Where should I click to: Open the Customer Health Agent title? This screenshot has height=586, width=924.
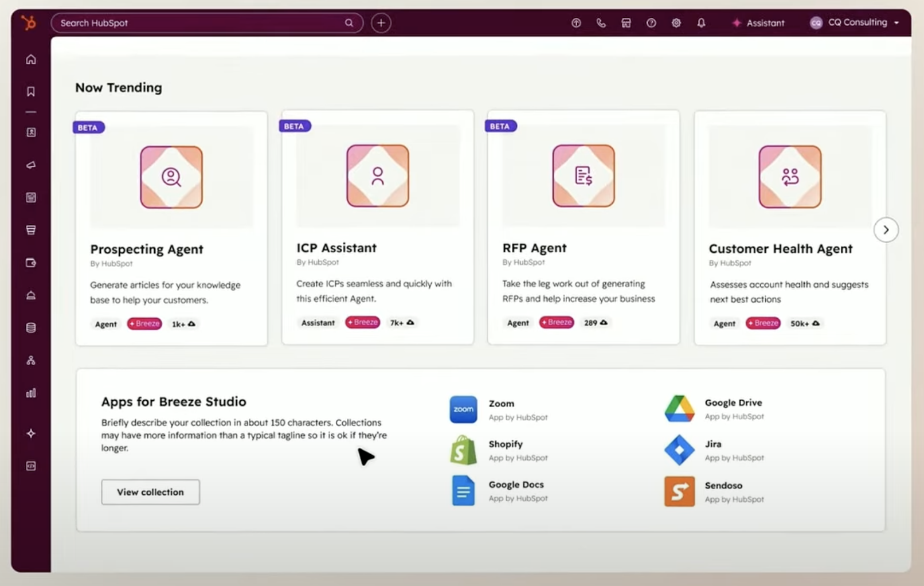[x=781, y=249]
